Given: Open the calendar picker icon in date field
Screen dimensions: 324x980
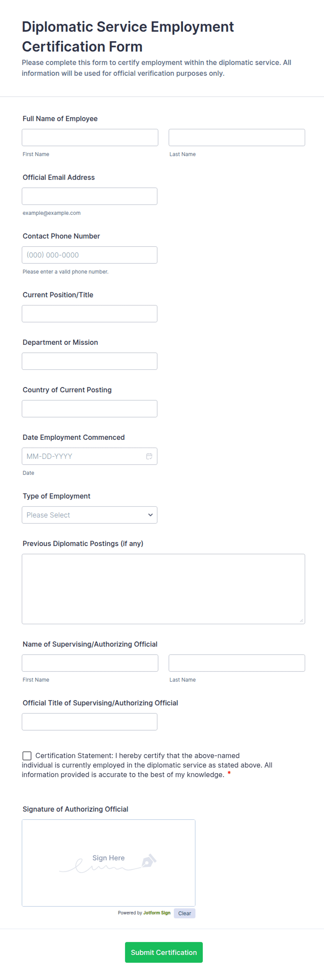Looking at the screenshot, I should point(149,456).
